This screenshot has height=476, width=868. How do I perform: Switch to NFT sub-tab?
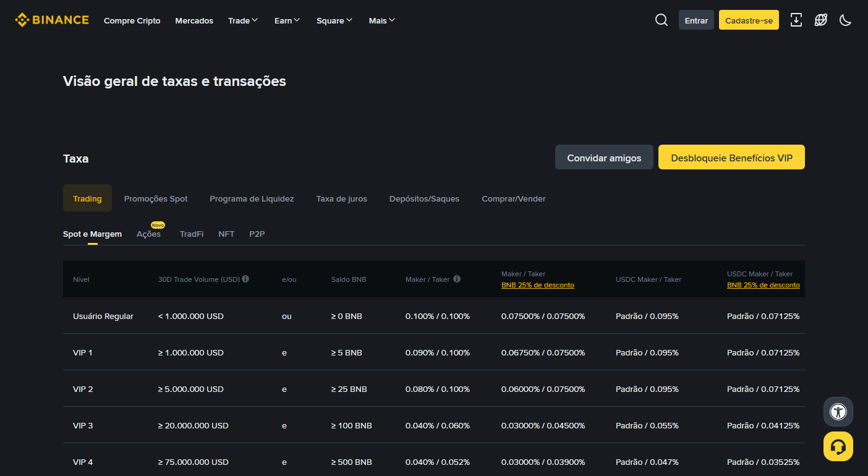pyautogui.click(x=226, y=234)
